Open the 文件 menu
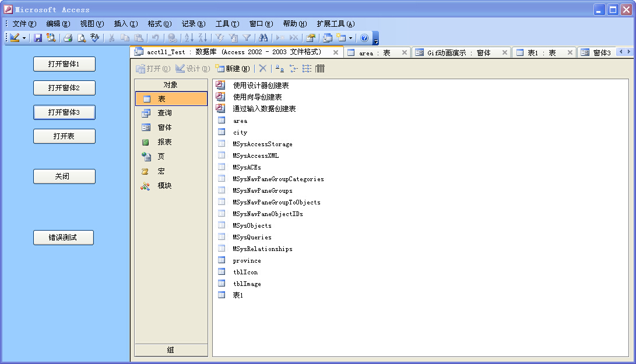 24,24
